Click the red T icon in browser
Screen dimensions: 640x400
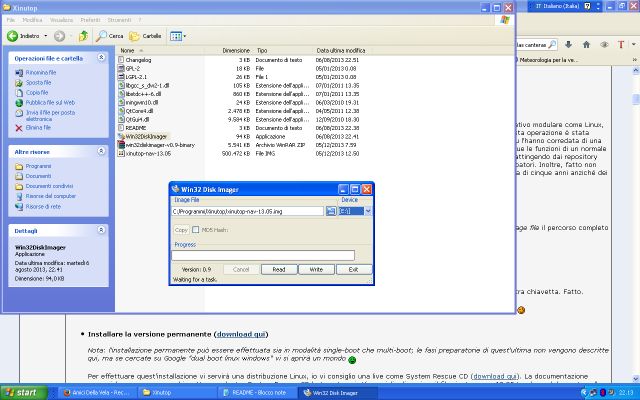[621, 44]
